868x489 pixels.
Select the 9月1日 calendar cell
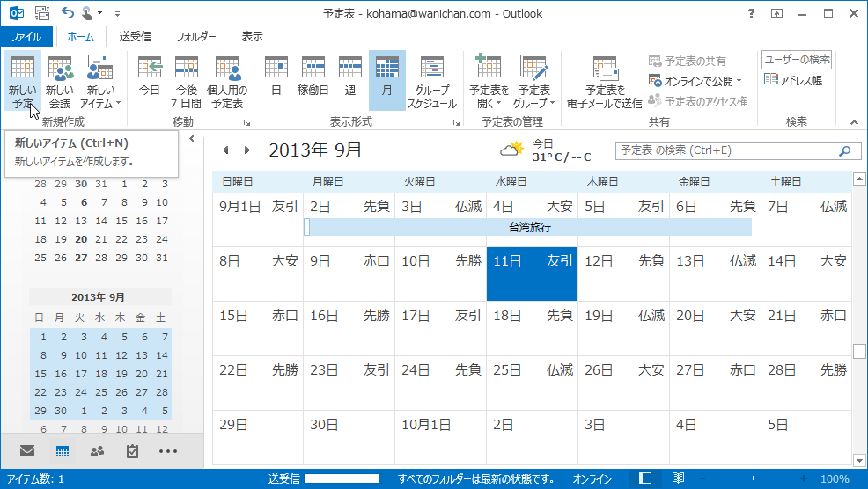coord(258,219)
